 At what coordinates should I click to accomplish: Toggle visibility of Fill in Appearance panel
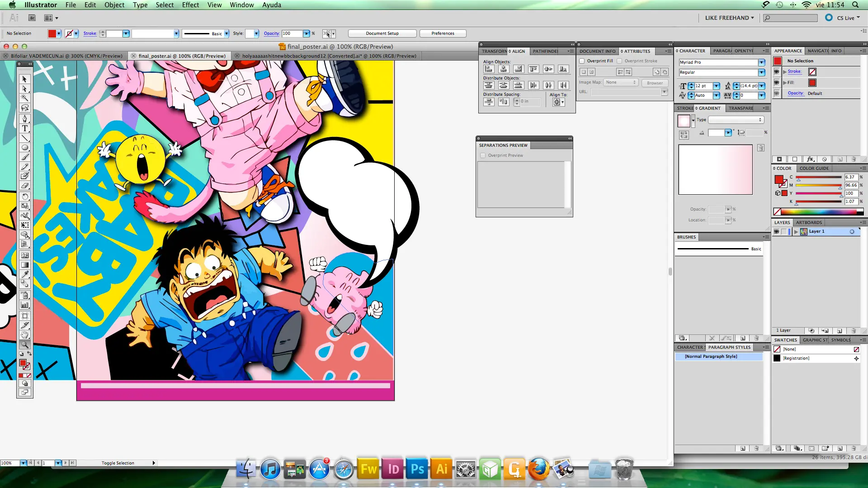[x=777, y=83]
